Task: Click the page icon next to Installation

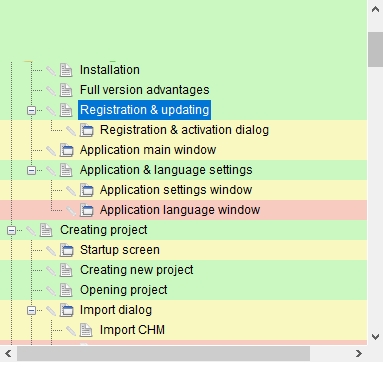Action: [66, 70]
